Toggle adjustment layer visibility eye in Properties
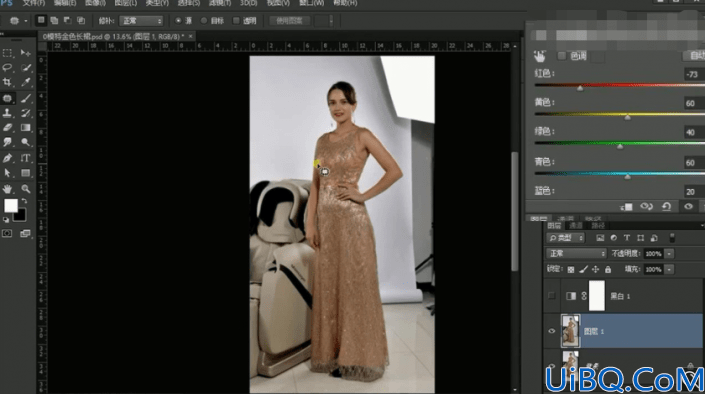Viewport: 705px width, 394px height. pos(688,206)
